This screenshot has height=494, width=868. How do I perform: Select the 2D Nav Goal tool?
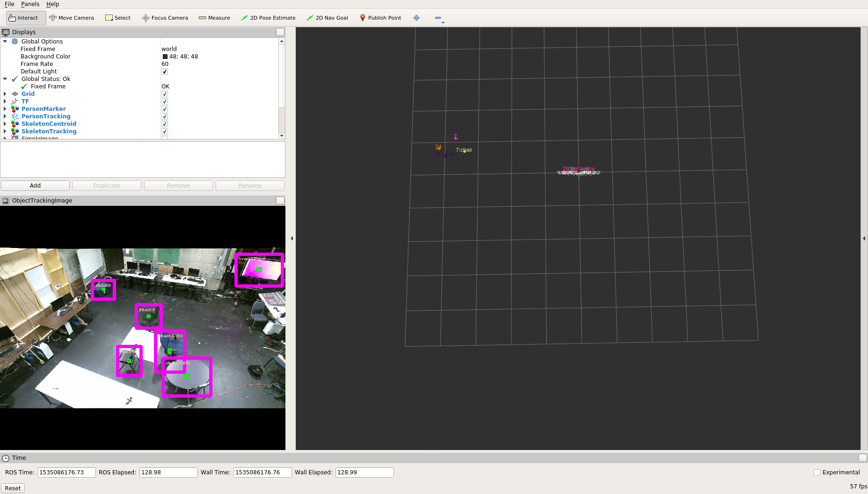point(327,18)
